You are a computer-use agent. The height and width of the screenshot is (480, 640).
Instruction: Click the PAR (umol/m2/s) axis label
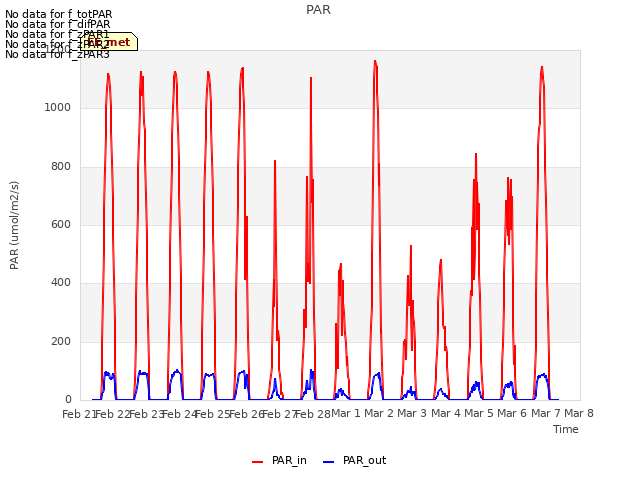(x=14, y=225)
